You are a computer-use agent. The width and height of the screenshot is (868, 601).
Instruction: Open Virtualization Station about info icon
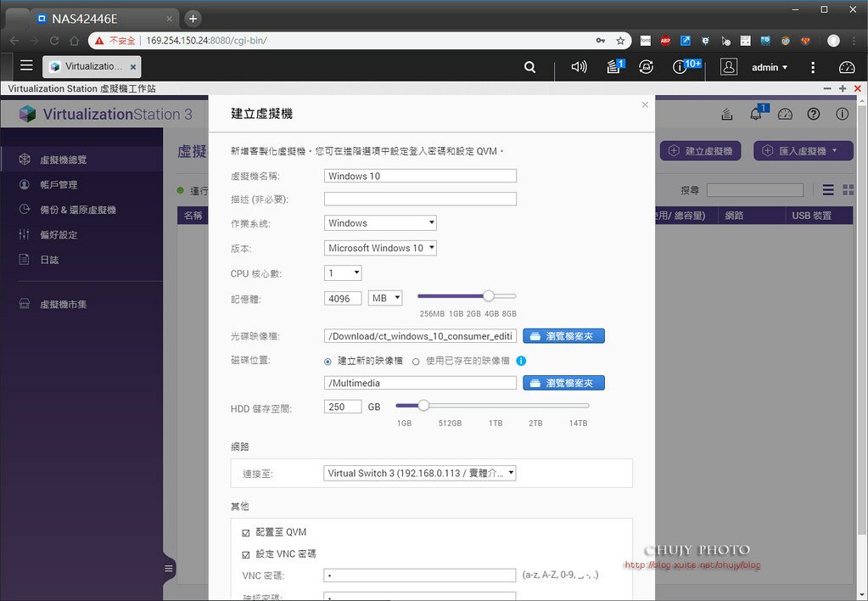(x=842, y=114)
